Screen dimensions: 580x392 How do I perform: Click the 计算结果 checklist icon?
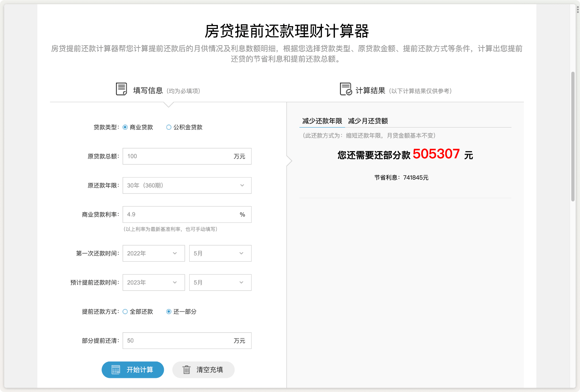(345, 89)
